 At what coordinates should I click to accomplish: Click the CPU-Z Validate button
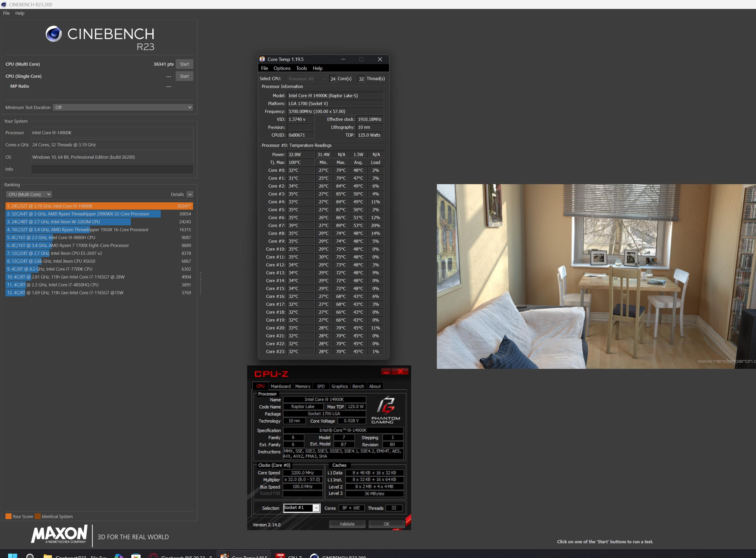click(347, 524)
